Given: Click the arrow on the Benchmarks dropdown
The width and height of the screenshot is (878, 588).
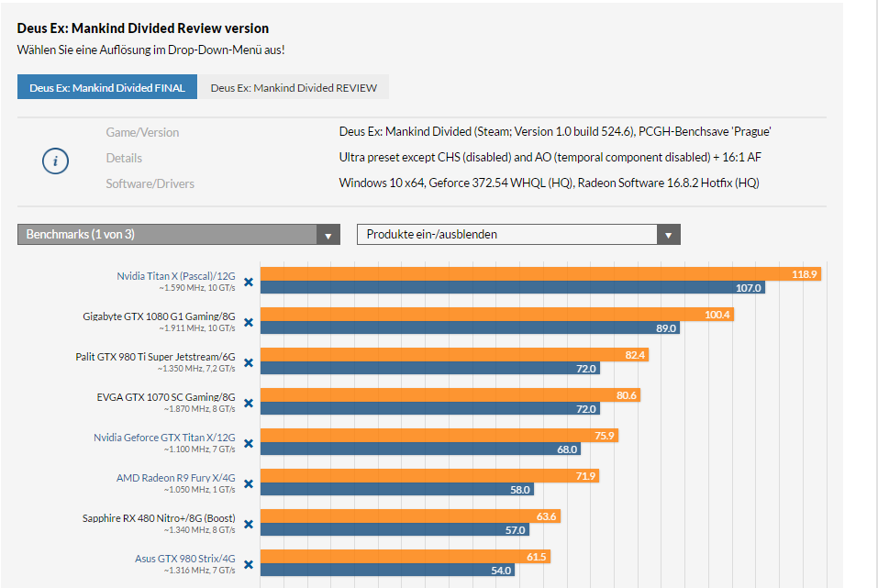Looking at the screenshot, I should 328,235.
